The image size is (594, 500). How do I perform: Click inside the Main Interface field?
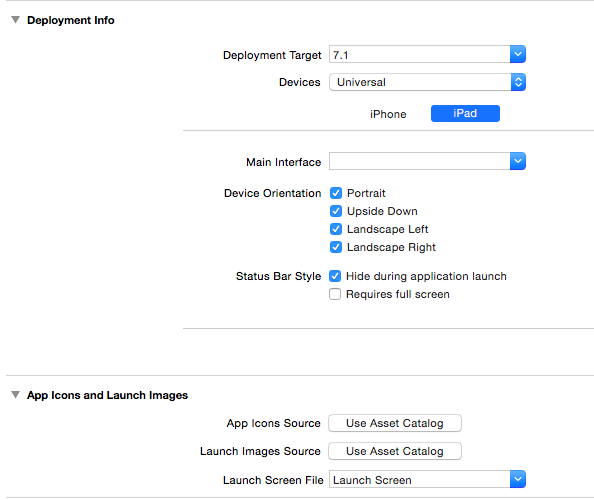tap(419, 161)
